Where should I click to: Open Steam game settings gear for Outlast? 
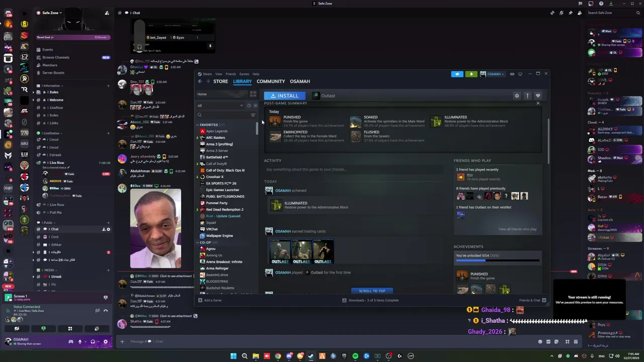[517, 96]
